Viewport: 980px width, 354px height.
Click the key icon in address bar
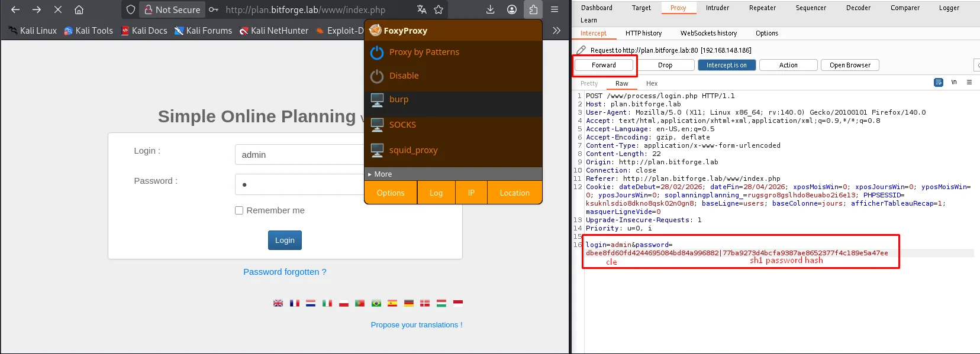point(214,9)
